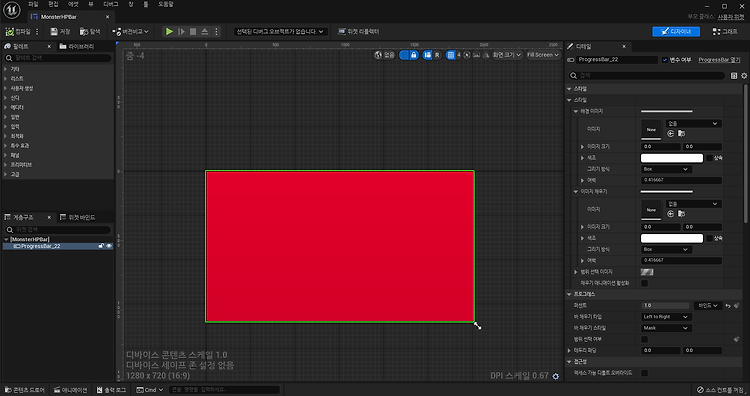Image resolution: width=750 pixels, height=396 pixels.
Task: Click the Compile (컴파일) button icon
Action: [x=10, y=32]
